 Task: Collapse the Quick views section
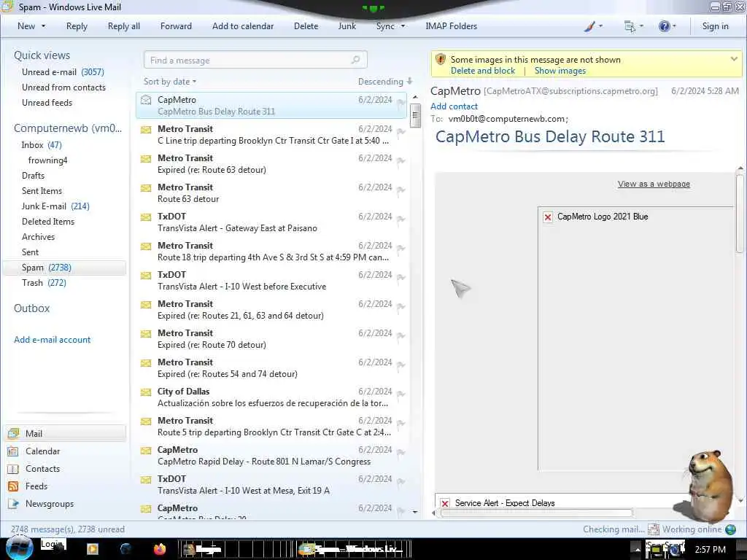coord(42,55)
